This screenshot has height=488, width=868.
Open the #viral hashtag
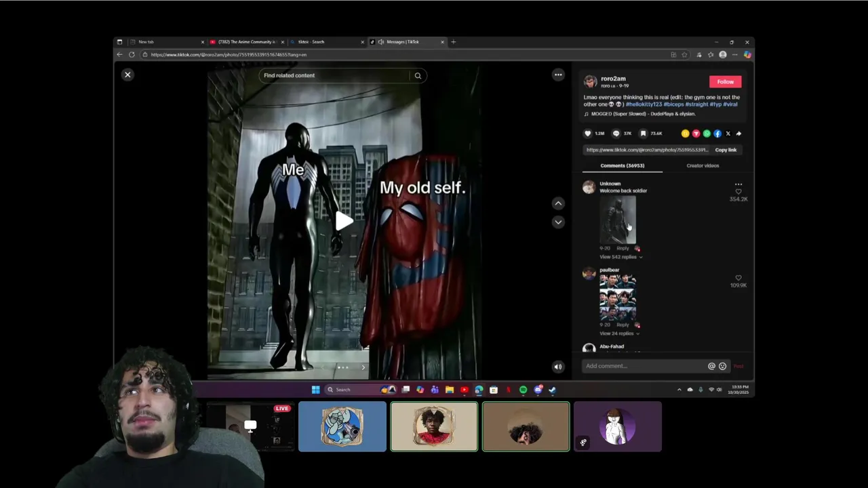(730, 104)
